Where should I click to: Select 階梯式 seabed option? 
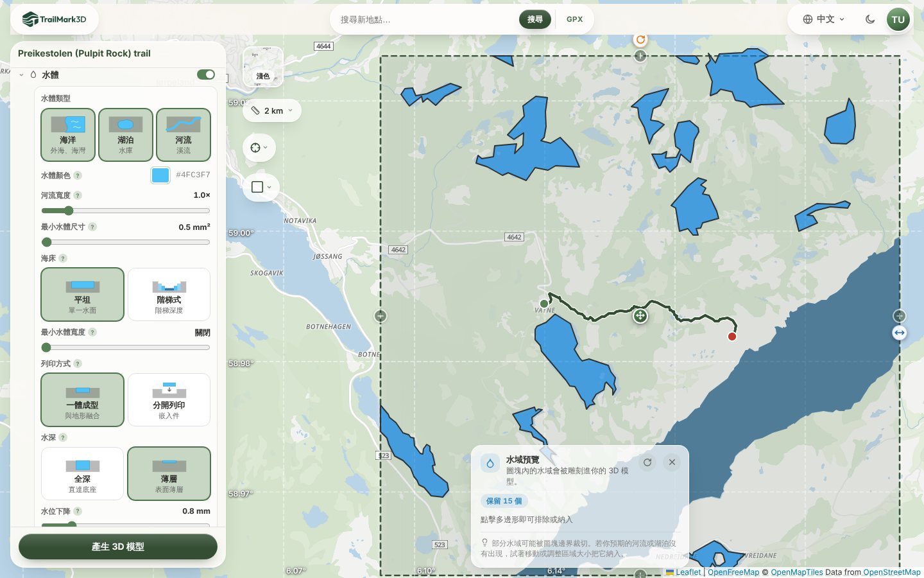(x=169, y=295)
